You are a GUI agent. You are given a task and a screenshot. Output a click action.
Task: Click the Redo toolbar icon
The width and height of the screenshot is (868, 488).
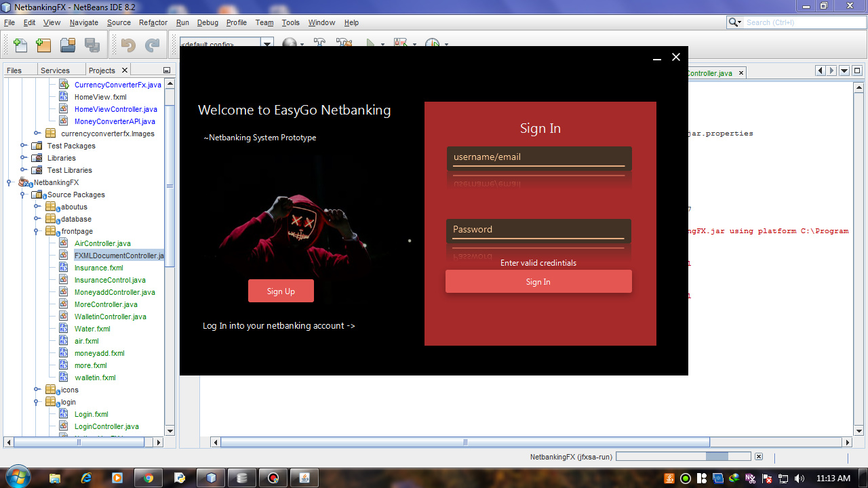153,45
